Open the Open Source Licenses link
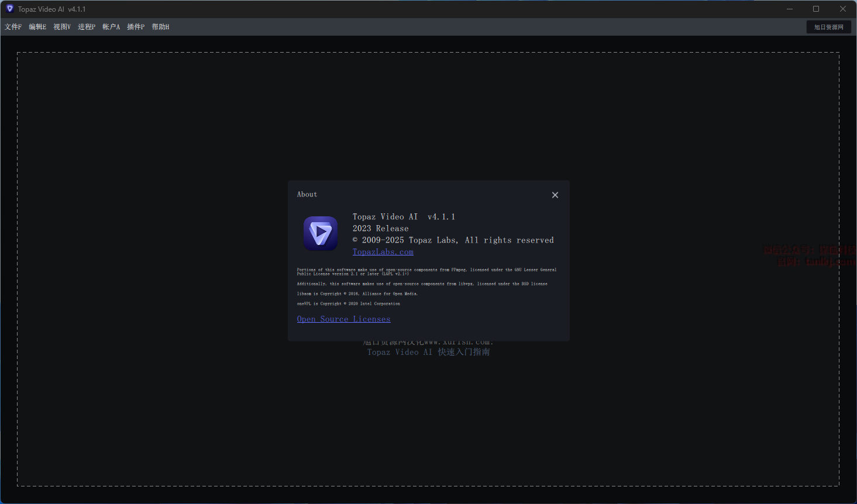 click(x=343, y=319)
